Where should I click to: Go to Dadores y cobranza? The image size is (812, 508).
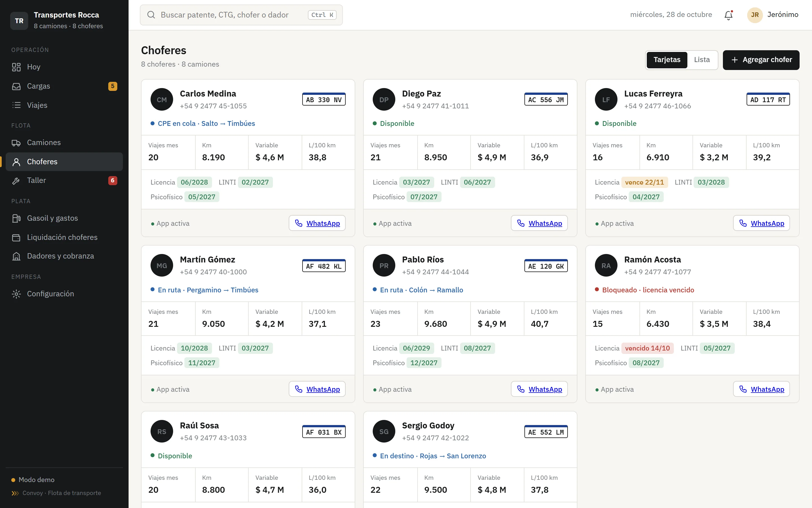[x=64, y=256]
